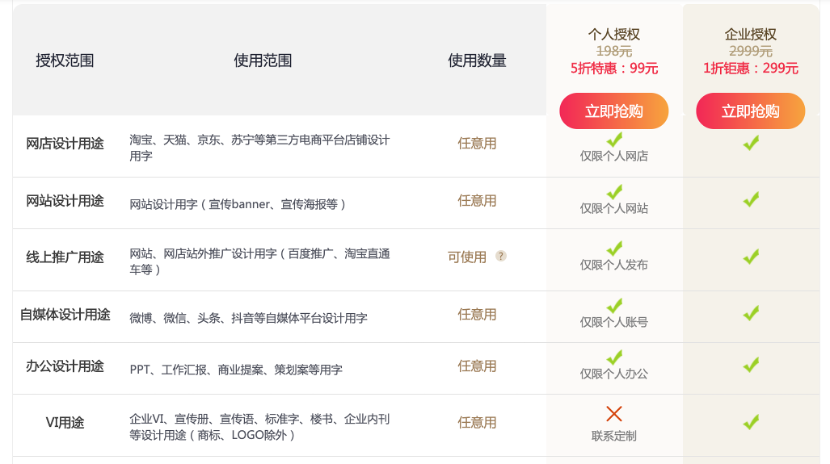Click the 联系定制 text
This screenshot has height=464, width=830.
pyautogui.click(x=614, y=436)
